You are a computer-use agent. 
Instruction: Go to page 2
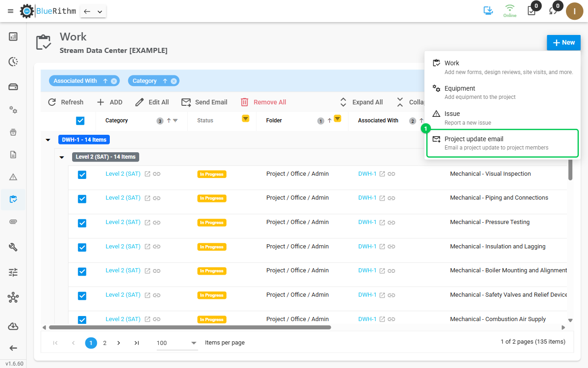point(105,343)
